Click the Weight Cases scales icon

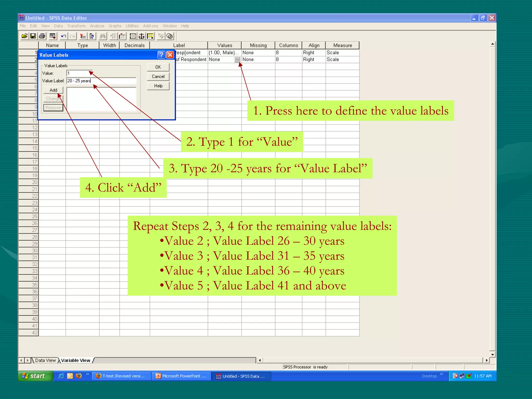[x=142, y=36]
